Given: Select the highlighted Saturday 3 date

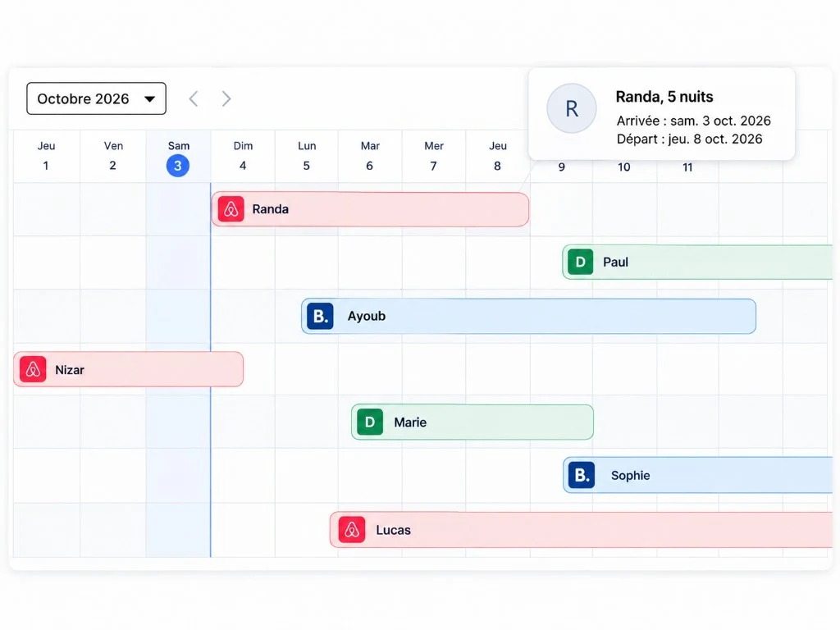Looking at the screenshot, I should 178,166.
